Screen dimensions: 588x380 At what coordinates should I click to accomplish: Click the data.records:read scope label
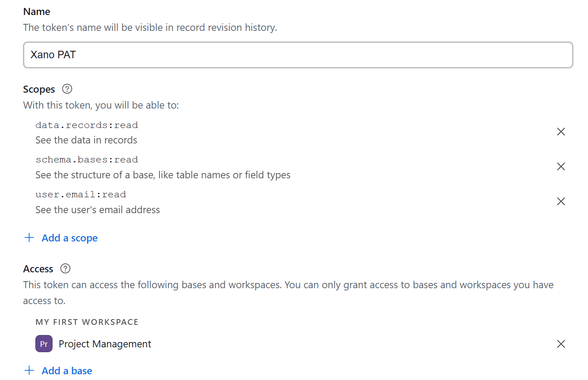point(87,125)
